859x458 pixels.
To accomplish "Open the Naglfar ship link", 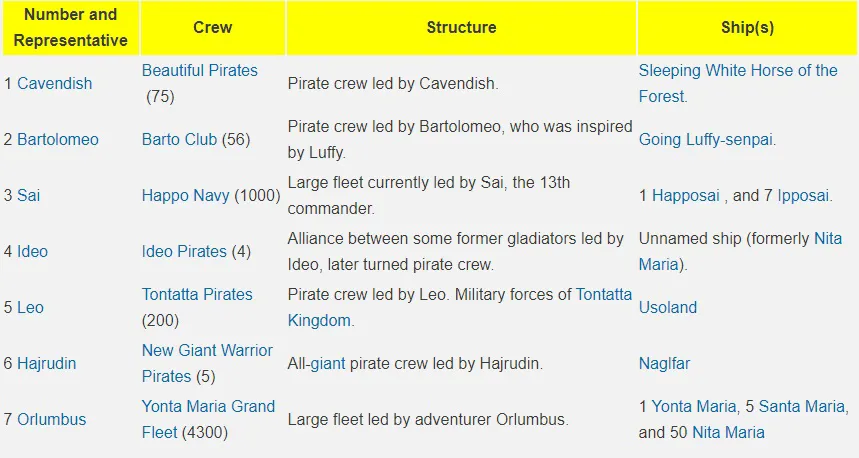I will (664, 364).
